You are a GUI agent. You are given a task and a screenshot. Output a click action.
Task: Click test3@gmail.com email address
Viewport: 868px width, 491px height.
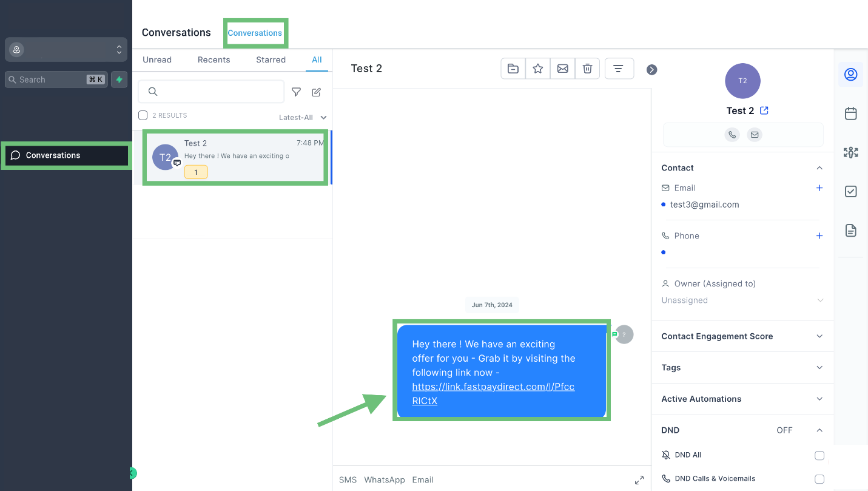tap(705, 205)
